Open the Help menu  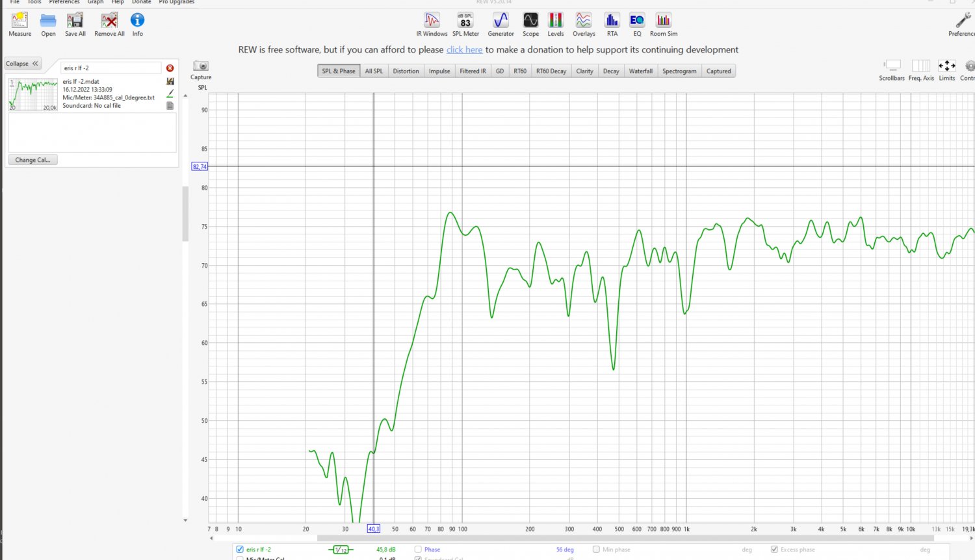click(x=118, y=2)
